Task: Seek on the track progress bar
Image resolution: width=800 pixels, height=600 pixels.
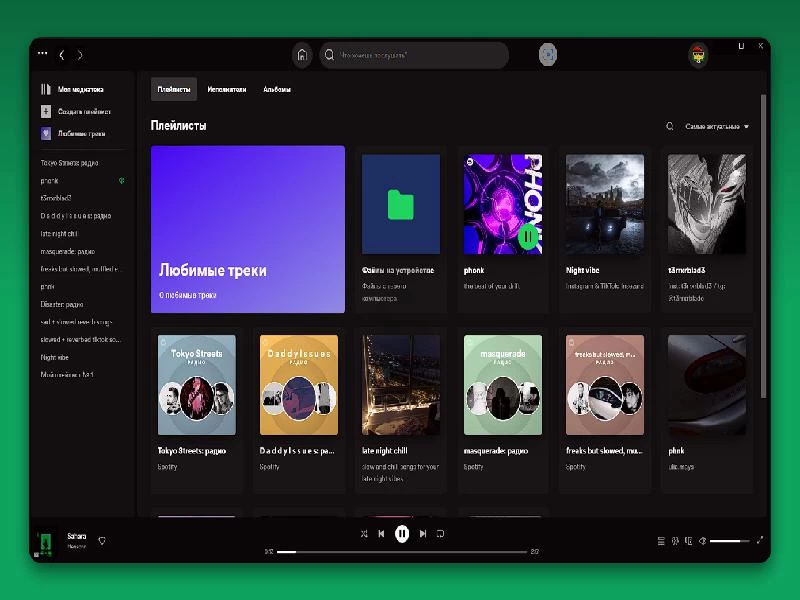Action: pos(402,552)
